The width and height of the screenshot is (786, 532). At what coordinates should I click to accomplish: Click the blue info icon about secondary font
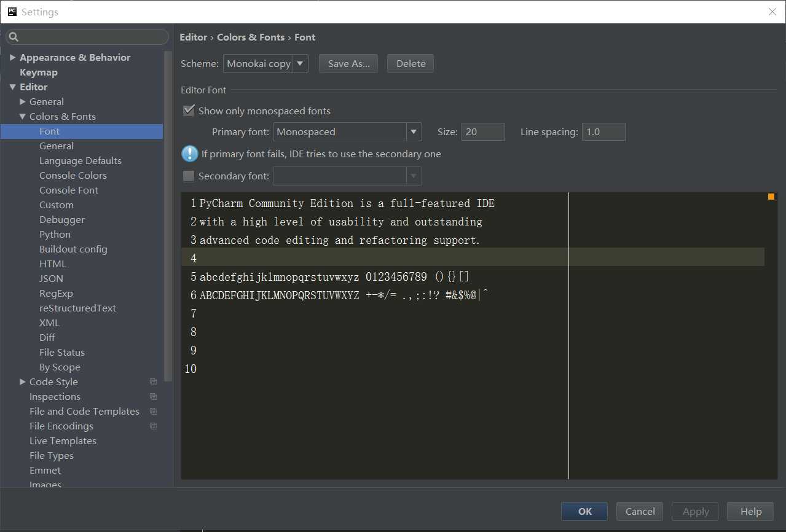[190, 154]
